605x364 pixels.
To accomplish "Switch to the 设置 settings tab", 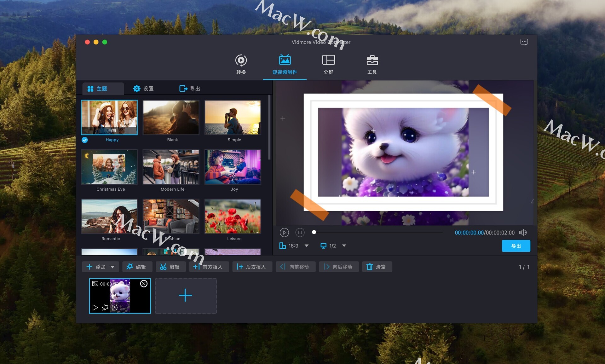I will (x=144, y=89).
